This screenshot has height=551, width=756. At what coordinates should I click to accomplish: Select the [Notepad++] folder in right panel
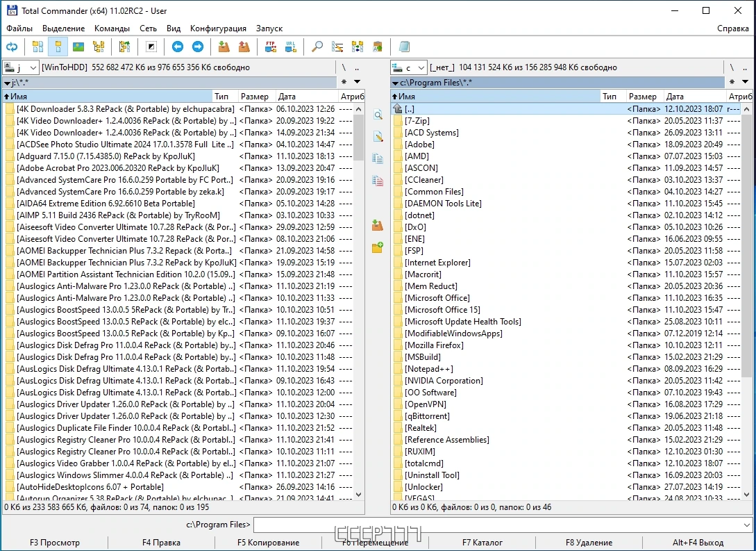(x=428, y=369)
